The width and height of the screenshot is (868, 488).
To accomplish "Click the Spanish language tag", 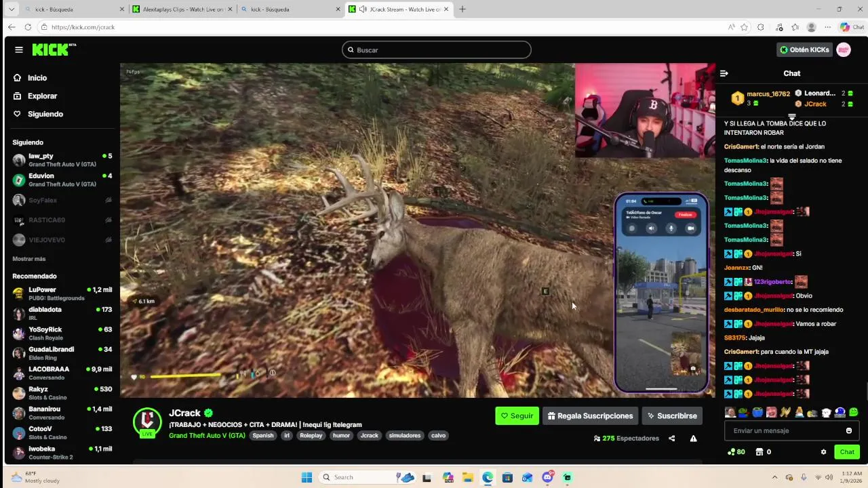I will click(263, 436).
